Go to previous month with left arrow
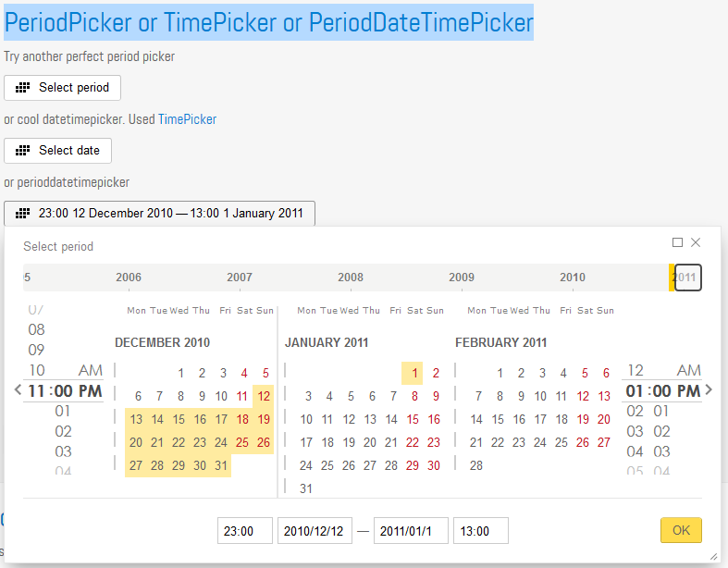This screenshot has height=568, width=728. pyautogui.click(x=18, y=390)
